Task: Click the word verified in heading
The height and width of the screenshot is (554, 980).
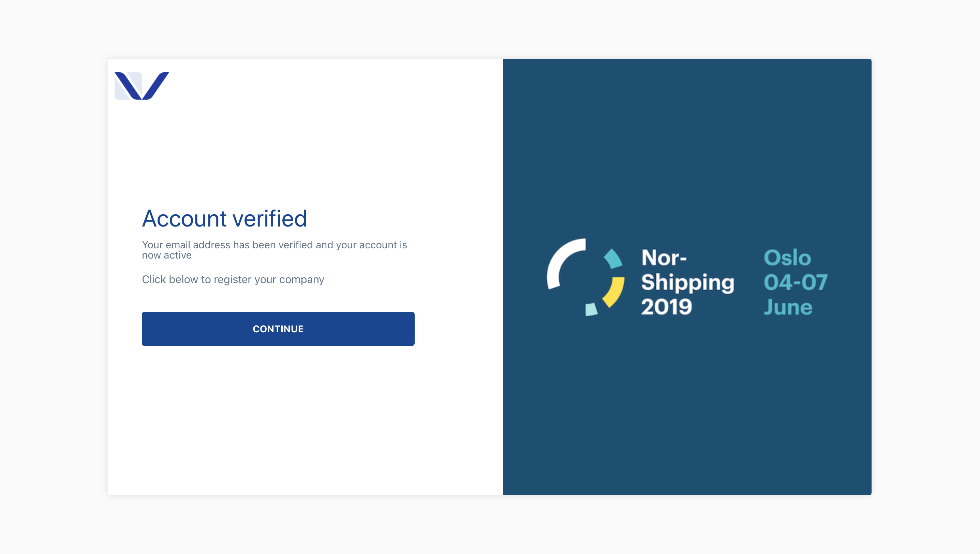Action: 270,218
